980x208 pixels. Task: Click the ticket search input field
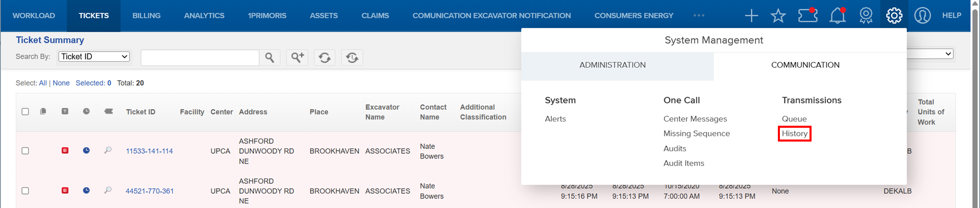click(x=200, y=57)
